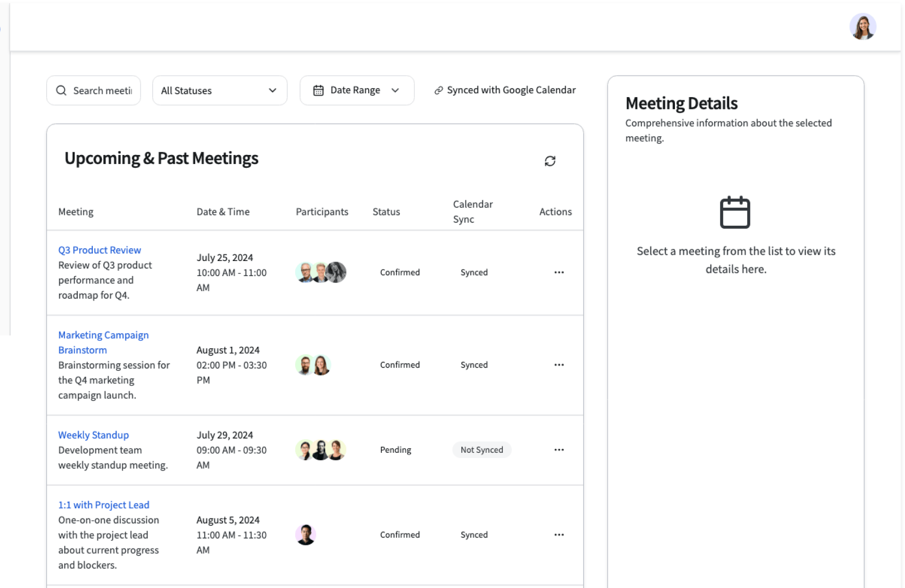
Task: Click the refresh meetings icon
Action: 550,161
